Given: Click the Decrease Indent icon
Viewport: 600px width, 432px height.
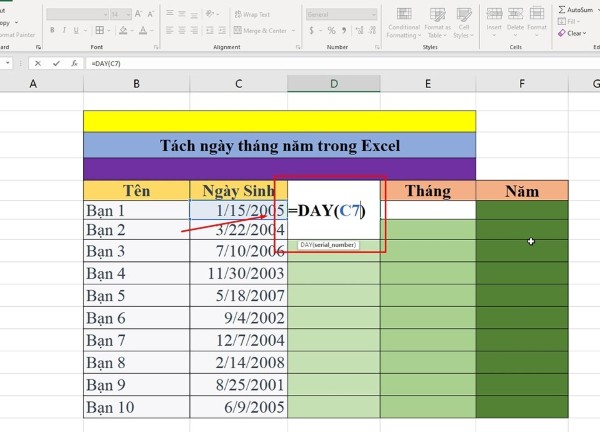Looking at the screenshot, I should click(210, 30).
